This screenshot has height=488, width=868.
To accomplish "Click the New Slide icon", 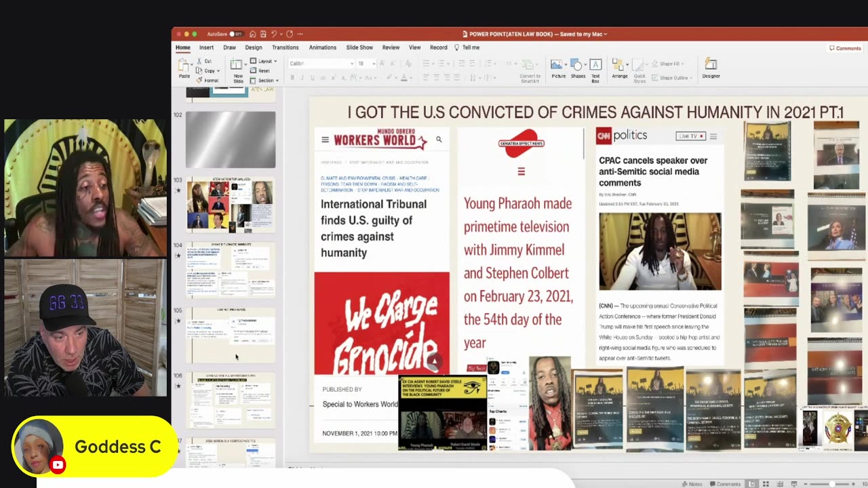I will 236,64.
